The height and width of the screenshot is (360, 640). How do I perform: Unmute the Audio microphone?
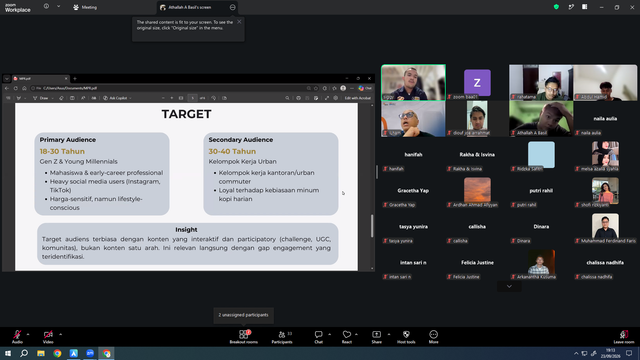tap(17, 337)
